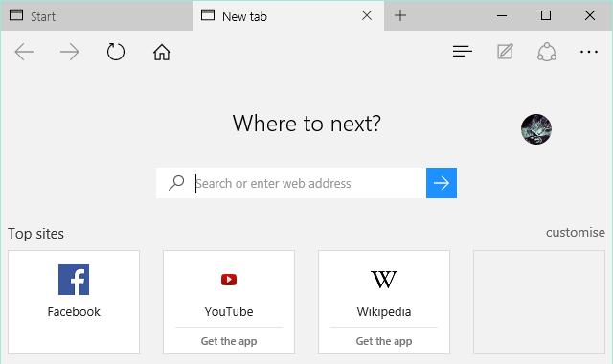This screenshot has width=613, height=364.
Task: Close the New tab tab
Action: coord(367,15)
